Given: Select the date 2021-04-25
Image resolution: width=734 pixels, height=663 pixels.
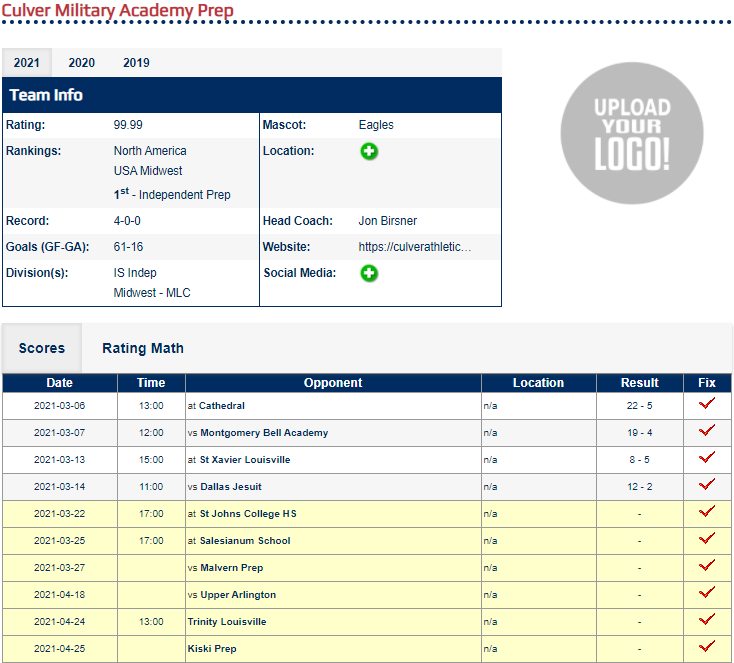Looking at the screenshot, I should tap(59, 648).
